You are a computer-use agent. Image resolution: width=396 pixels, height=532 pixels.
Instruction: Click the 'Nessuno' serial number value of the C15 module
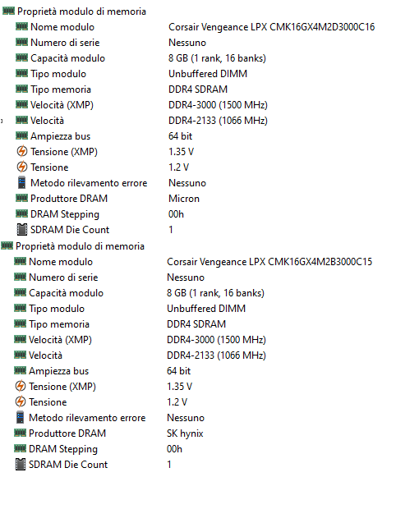(x=186, y=277)
